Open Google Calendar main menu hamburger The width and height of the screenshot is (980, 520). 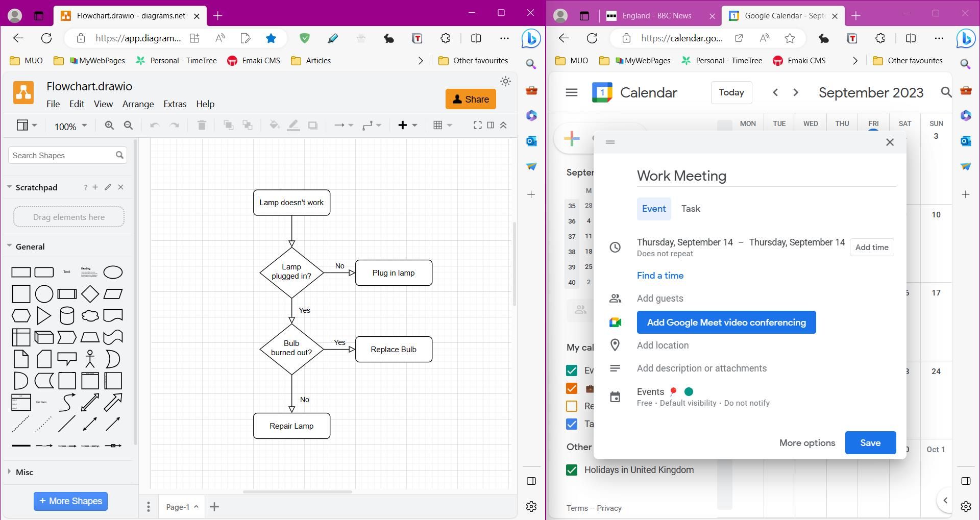pos(572,93)
